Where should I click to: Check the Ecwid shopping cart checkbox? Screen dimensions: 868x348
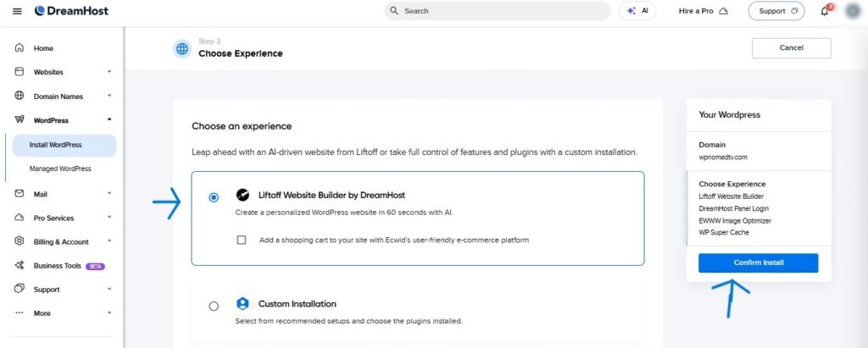(x=242, y=240)
